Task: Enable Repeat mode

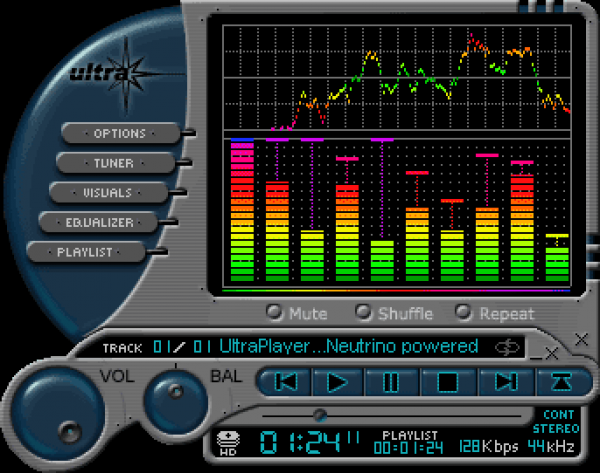Action: pyautogui.click(x=463, y=312)
